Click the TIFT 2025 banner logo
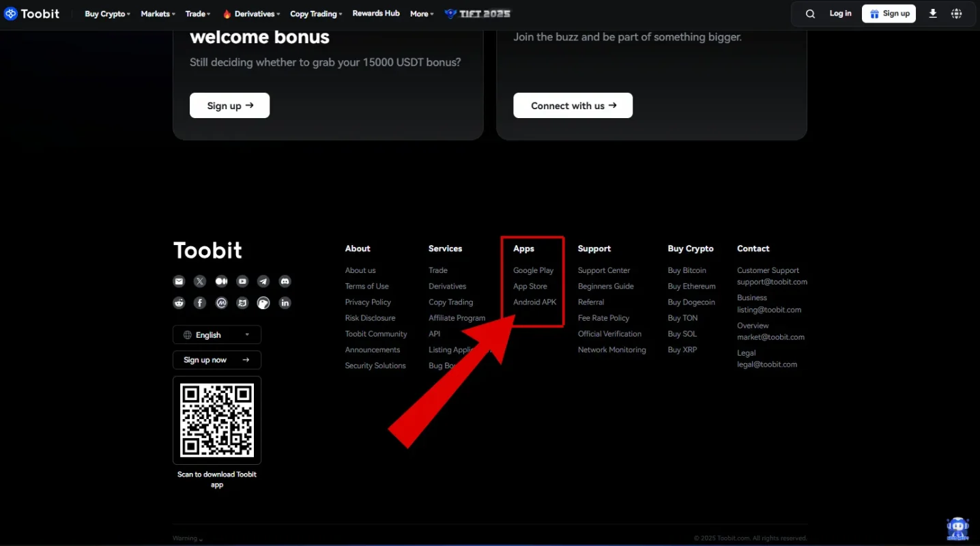 [x=477, y=14]
